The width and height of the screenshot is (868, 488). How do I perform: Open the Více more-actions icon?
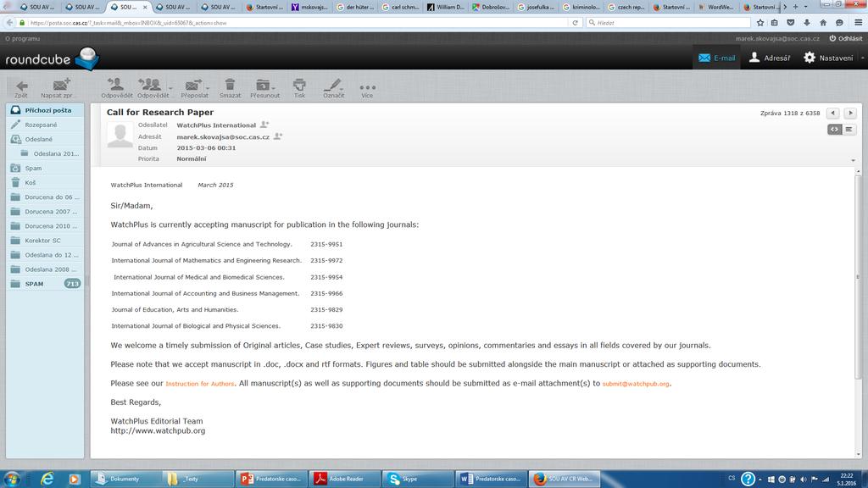coord(367,88)
